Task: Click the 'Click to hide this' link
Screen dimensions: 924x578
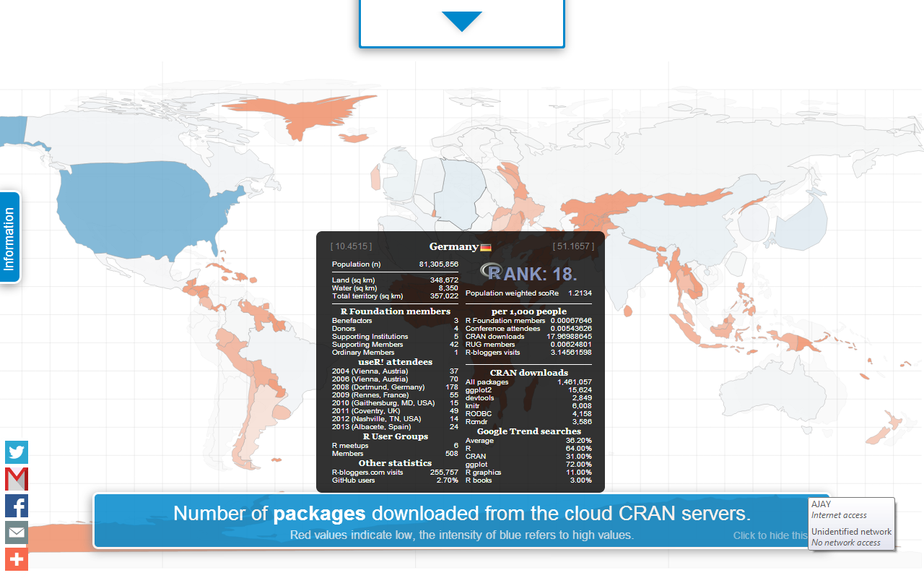Action: tap(770, 535)
